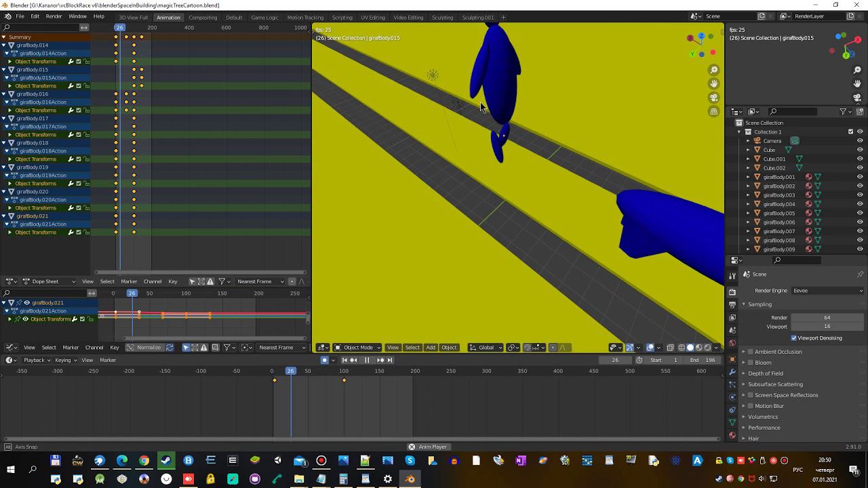This screenshot has height=488, width=868.
Task: Open the Add menu in 3D viewport
Action: pyautogui.click(x=431, y=348)
